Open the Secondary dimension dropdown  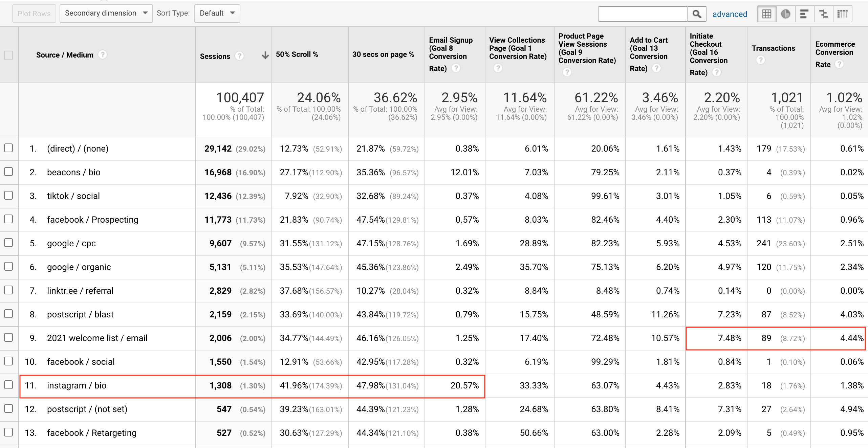(x=106, y=13)
